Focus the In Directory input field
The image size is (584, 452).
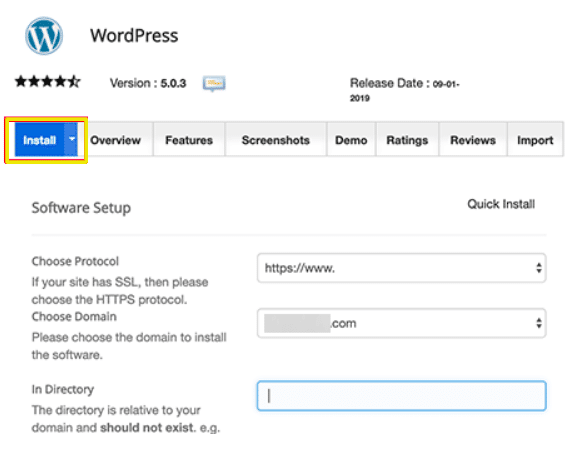pos(402,395)
